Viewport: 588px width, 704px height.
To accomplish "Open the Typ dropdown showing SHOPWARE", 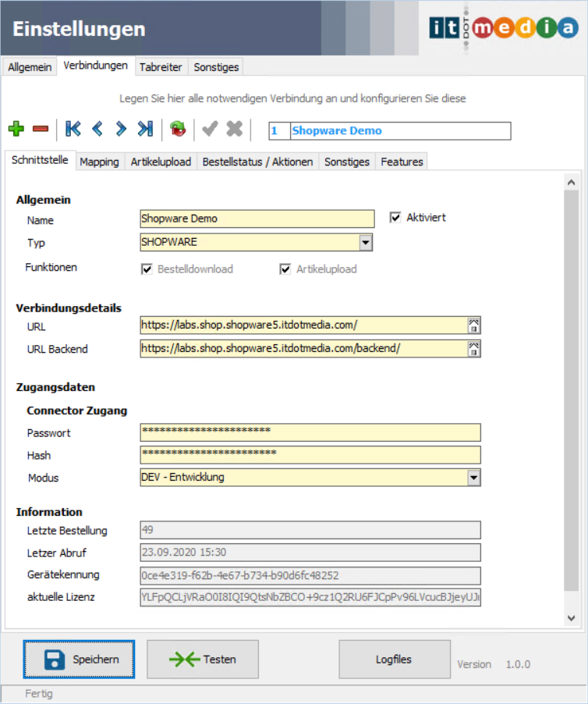I will (x=365, y=243).
